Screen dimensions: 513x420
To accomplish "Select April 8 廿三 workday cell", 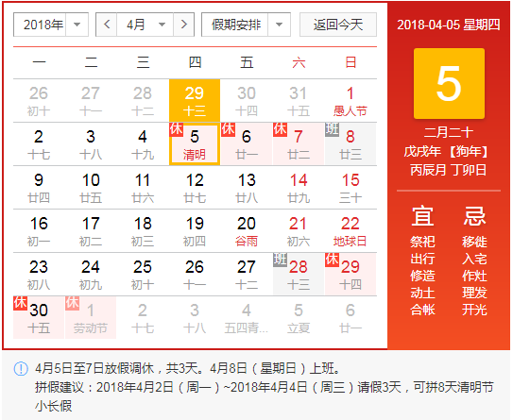I will pyautogui.click(x=351, y=144).
